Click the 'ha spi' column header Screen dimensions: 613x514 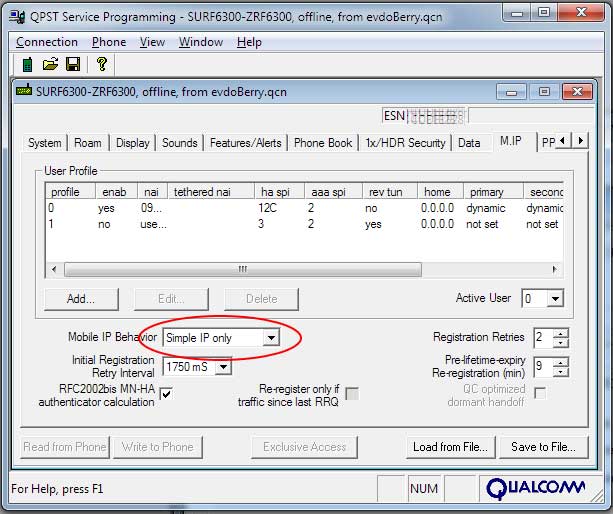pos(279,192)
